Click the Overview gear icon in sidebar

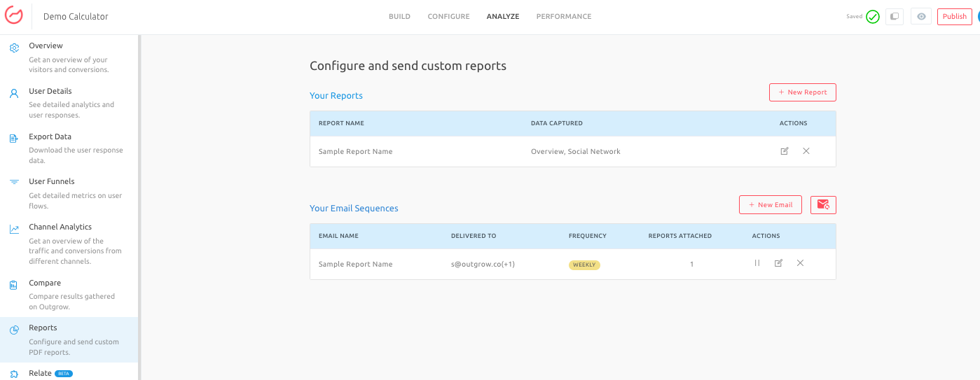(14, 48)
